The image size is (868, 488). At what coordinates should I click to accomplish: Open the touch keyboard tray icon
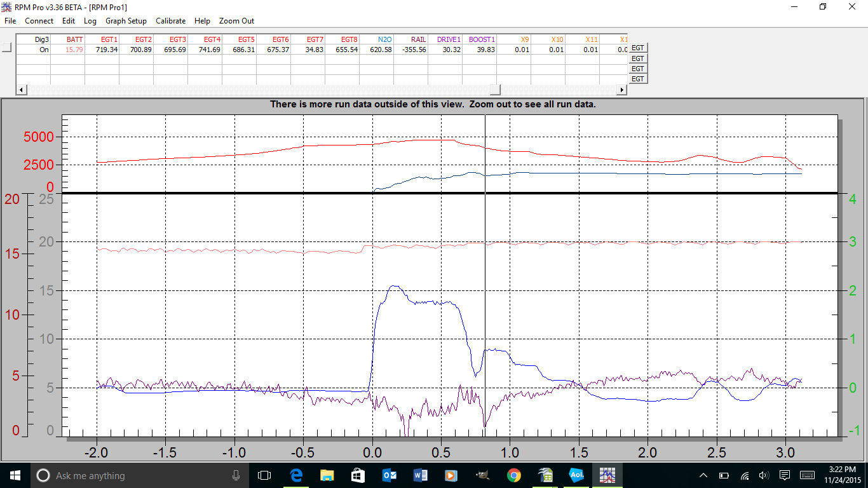808,475
